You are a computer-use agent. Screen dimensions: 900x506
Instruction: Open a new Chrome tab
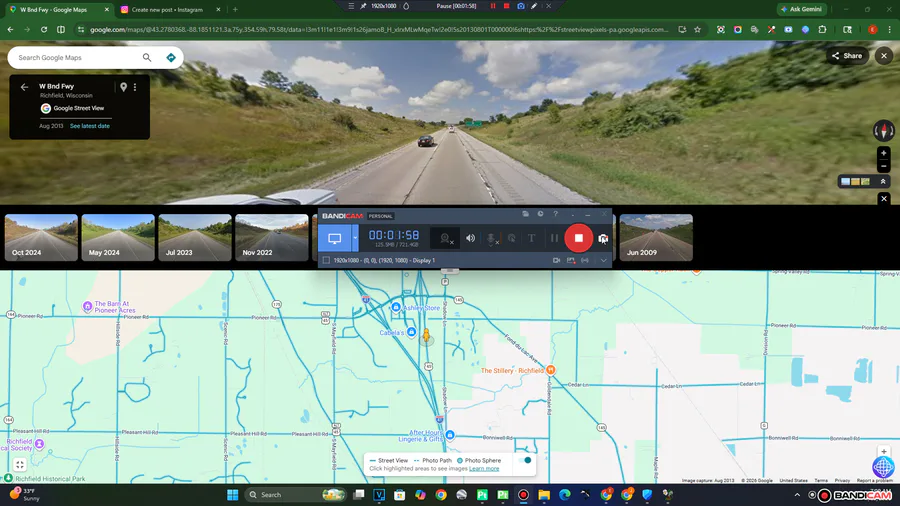point(235,10)
